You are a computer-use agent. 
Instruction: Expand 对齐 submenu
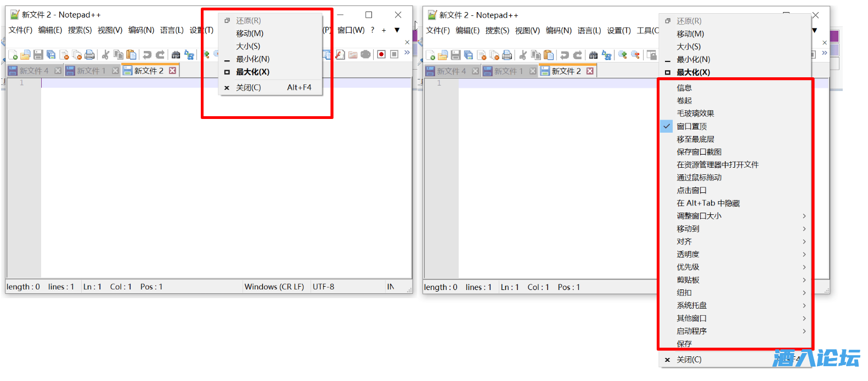735,242
